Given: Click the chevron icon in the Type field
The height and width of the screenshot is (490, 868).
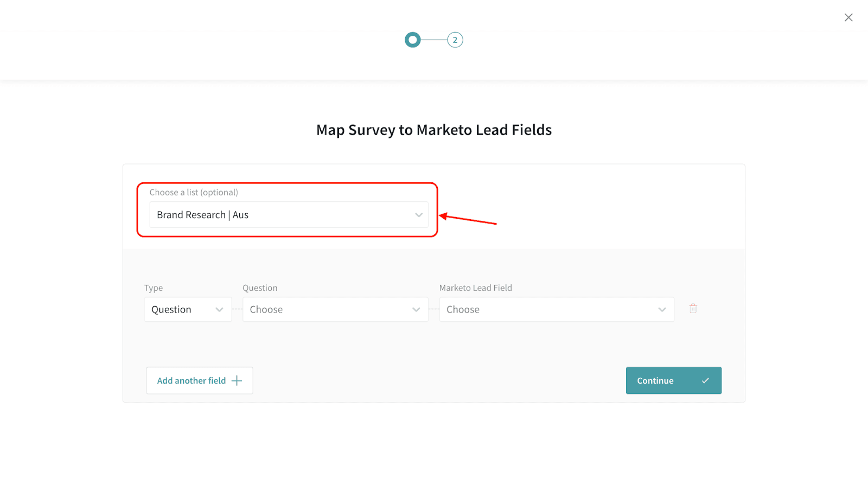Looking at the screenshot, I should click(219, 309).
